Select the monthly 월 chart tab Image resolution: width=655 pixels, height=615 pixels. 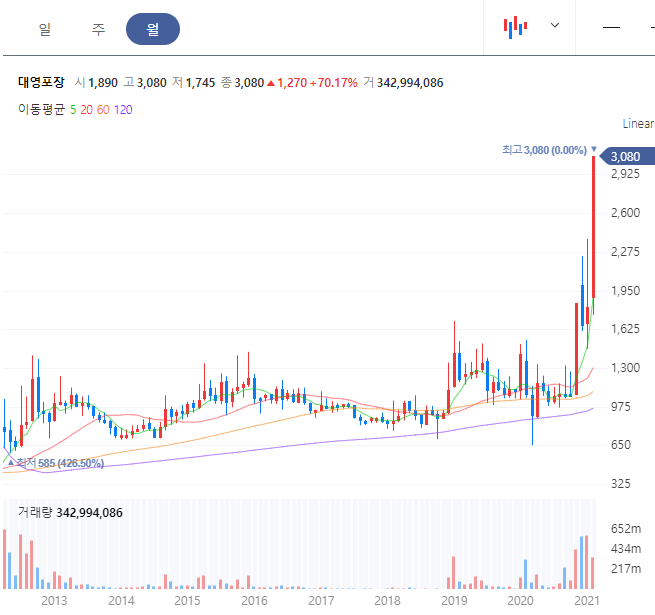(x=153, y=29)
